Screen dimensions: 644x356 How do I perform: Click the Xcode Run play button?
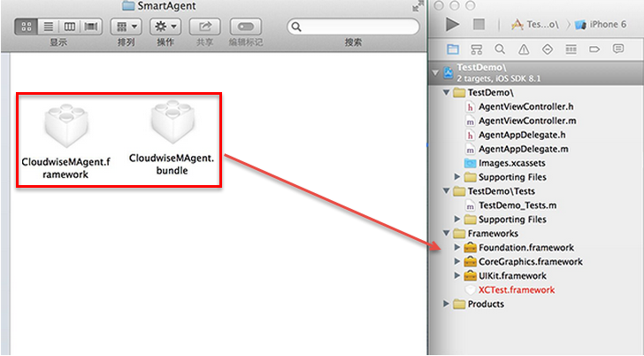pos(453,25)
